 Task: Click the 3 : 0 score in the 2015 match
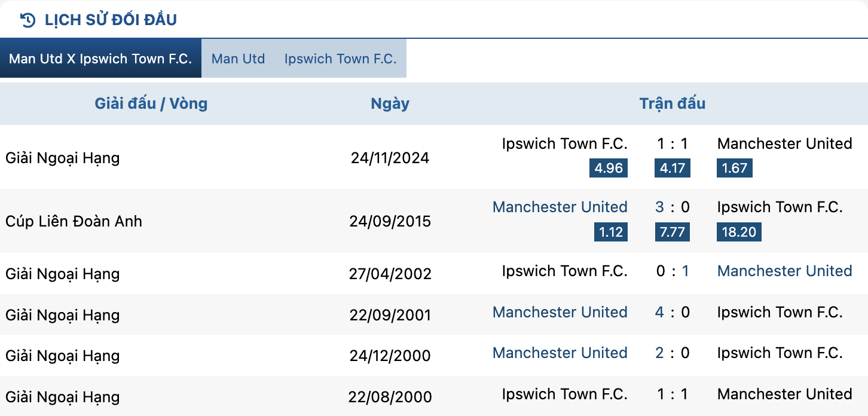[x=672, y=207]
